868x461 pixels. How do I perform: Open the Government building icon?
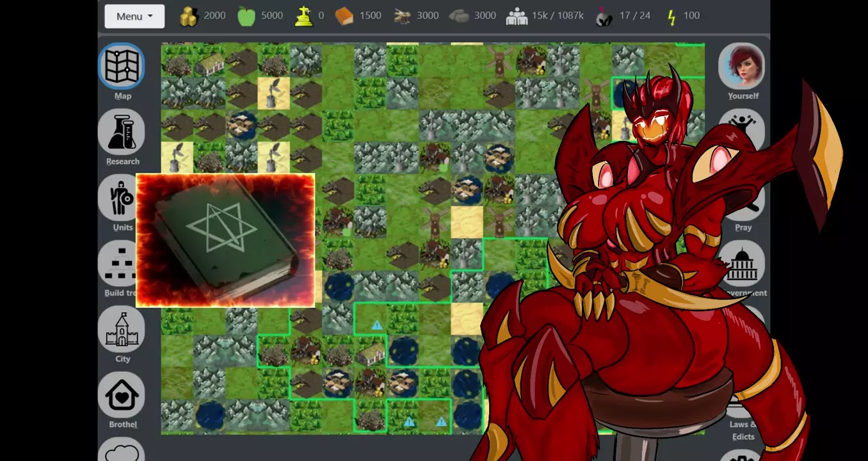743,263
